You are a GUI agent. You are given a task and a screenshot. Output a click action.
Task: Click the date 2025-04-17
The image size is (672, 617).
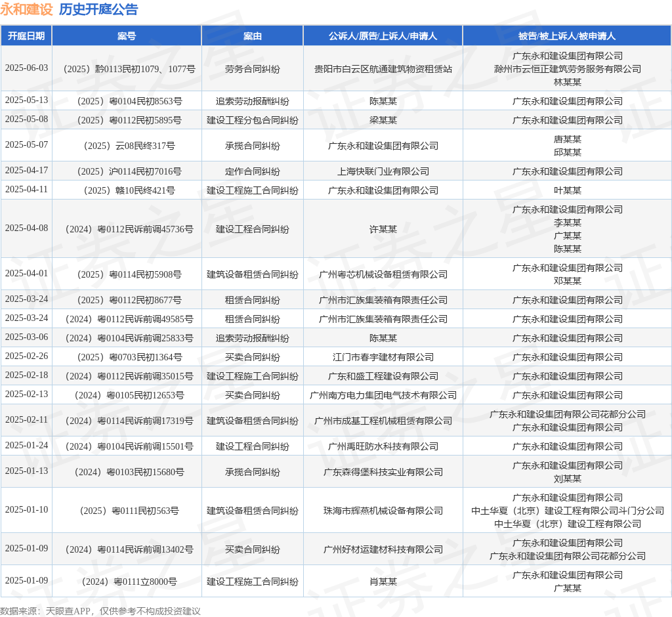(x=26, y=171)
